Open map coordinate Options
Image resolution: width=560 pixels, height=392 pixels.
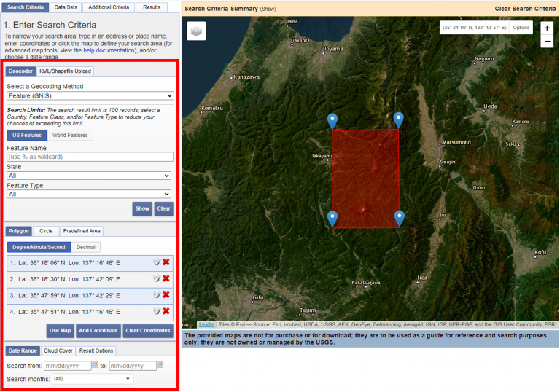click(x=521, y=28)
